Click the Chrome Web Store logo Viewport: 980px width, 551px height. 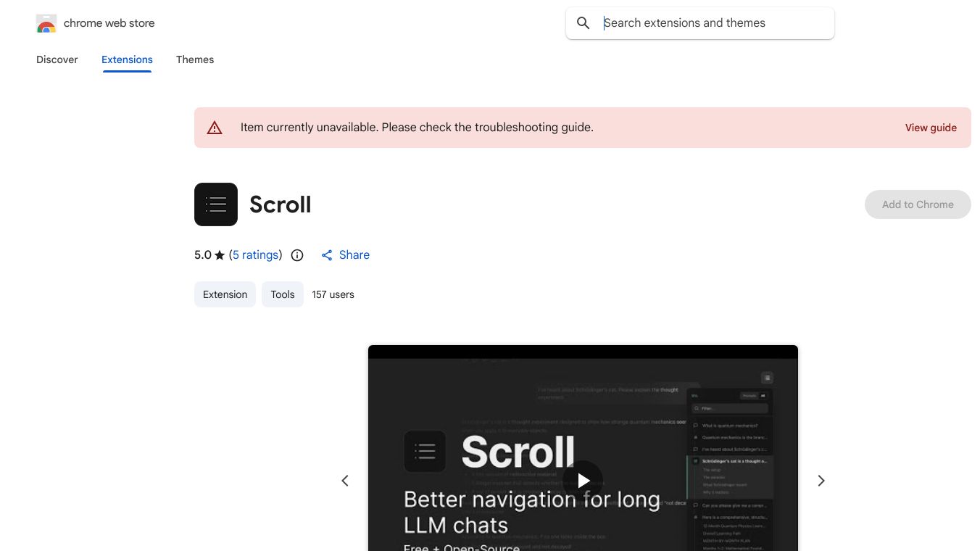click(x=46, y=23)
